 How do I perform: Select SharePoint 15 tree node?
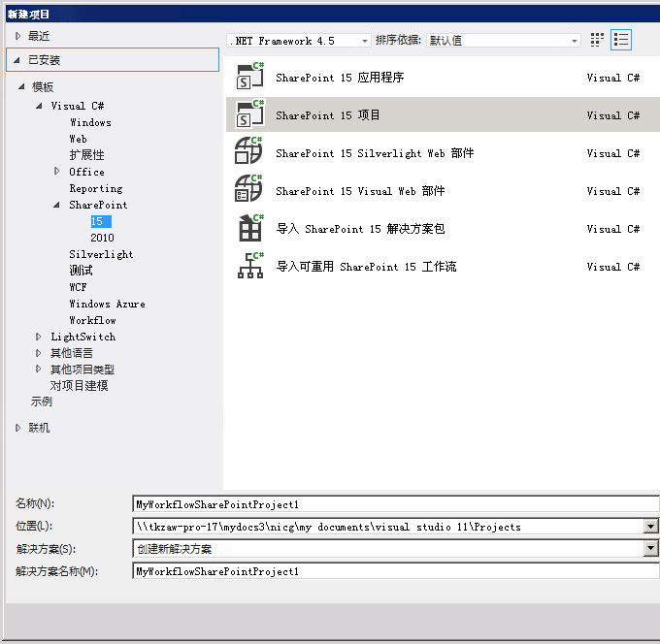pyautogui.click(x=101, y=221)
